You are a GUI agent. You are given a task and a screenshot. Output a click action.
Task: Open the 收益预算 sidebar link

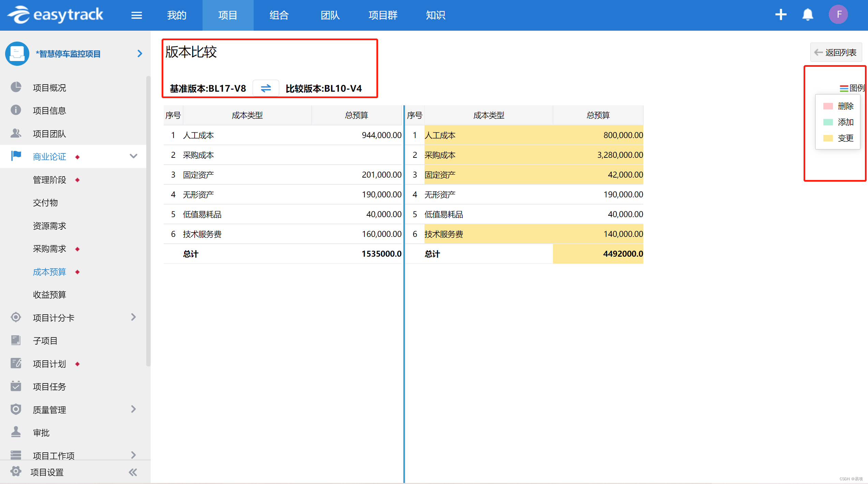click(49, 294)
